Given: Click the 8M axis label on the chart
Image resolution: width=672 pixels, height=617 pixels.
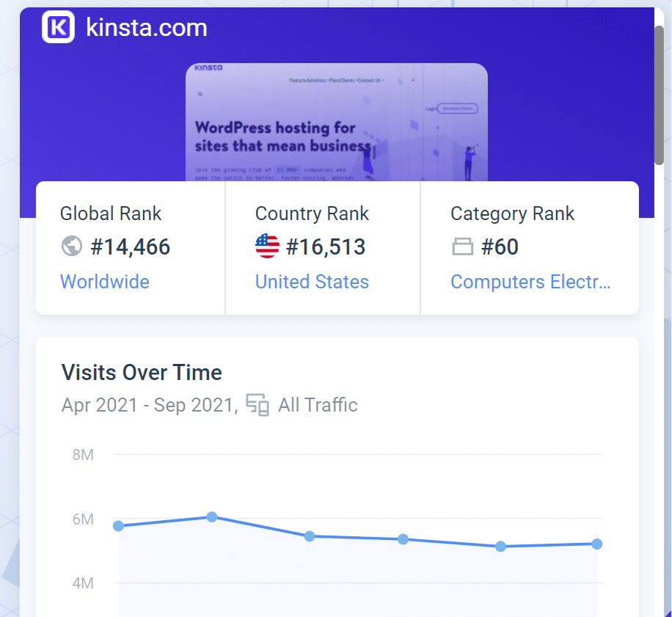Looking at the screenshot, I should coord(83,455).
